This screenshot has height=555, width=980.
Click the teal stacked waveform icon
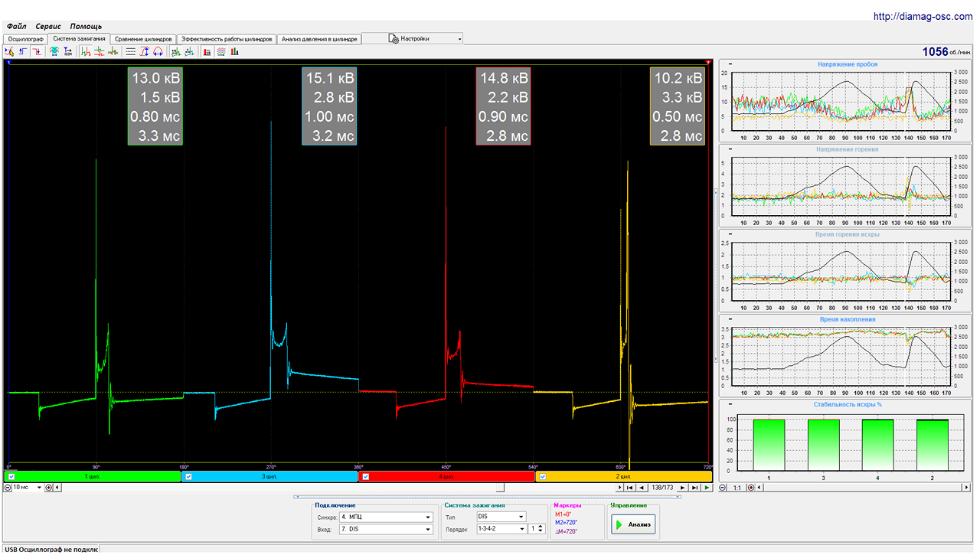click(54, 51)
